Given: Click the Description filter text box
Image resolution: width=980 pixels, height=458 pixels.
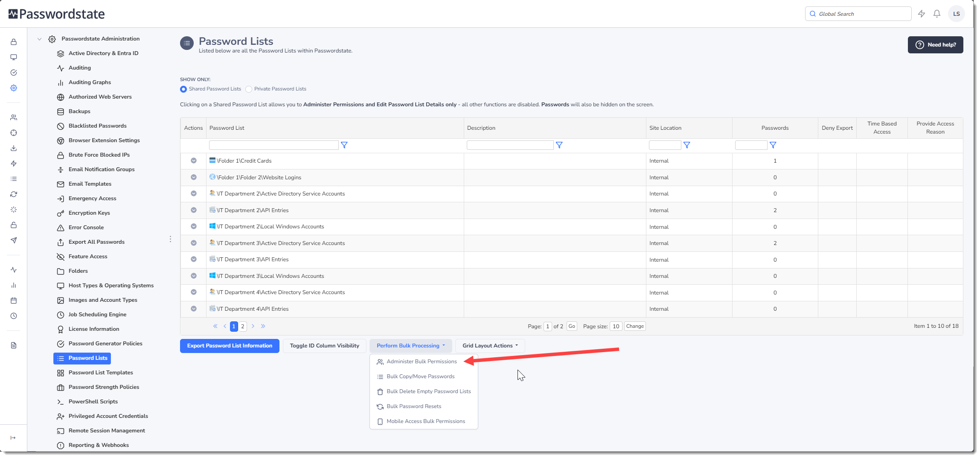Looking at the screenshot, I should click(510, 145).
